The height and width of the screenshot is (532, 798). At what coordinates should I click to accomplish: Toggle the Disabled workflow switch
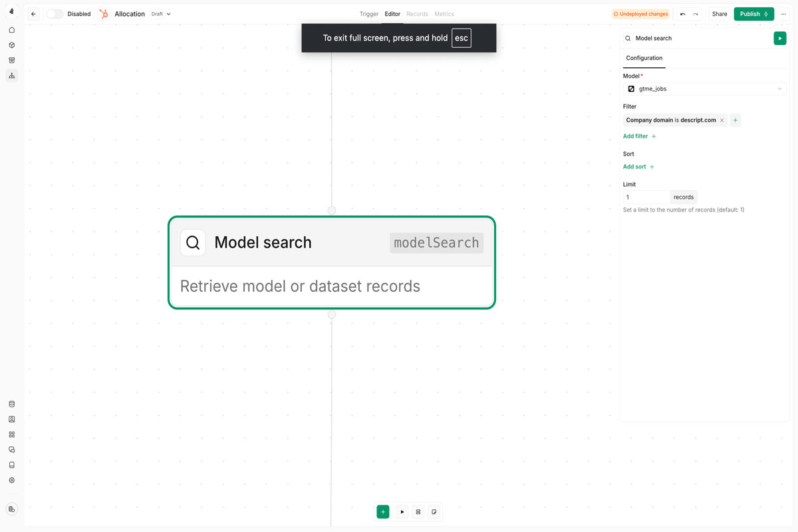coord(55,14)
